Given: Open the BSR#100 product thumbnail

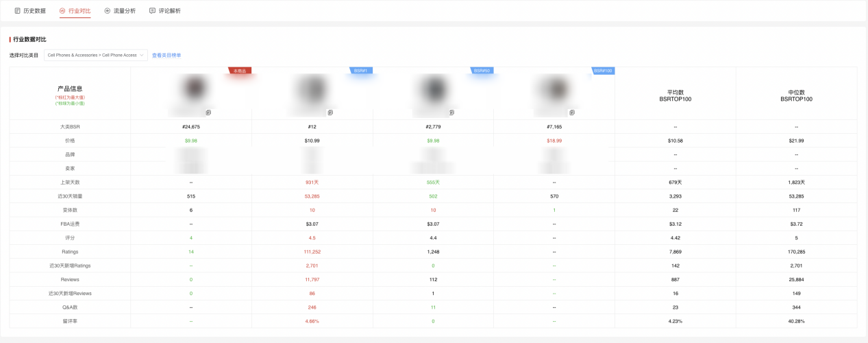Looking at the screenshot, I should pyautogui.click(x=555, y=88).
